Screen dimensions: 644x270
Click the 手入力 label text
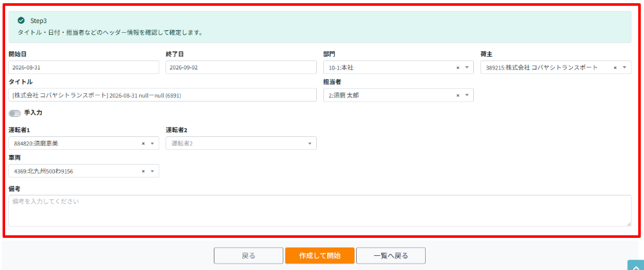click(33, 113)
